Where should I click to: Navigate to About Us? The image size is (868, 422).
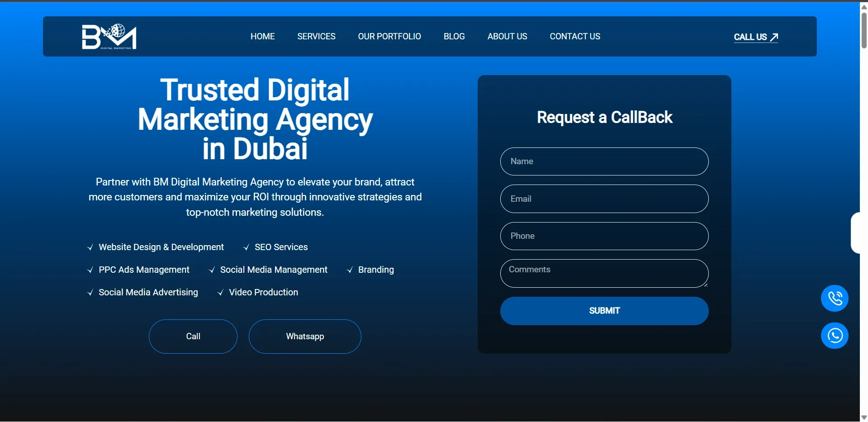pyautogui.click(x=507, y=36)
